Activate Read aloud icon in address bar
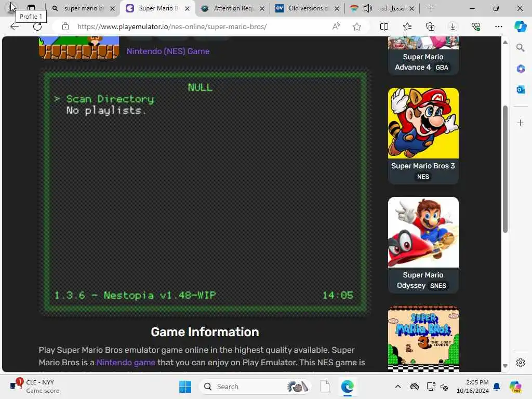The image size is (532, 399). pos(336,26)
